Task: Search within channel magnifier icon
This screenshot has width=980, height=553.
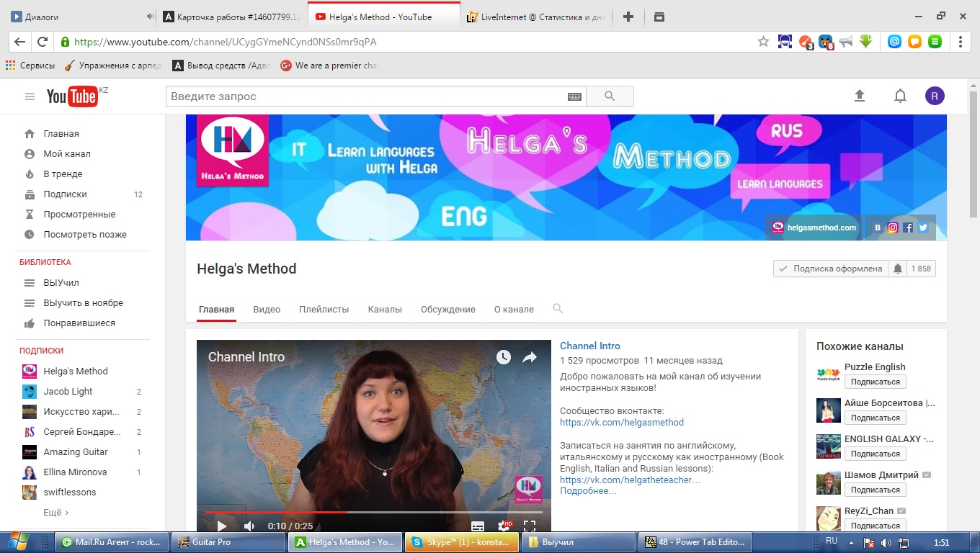Action: [558, 308]
